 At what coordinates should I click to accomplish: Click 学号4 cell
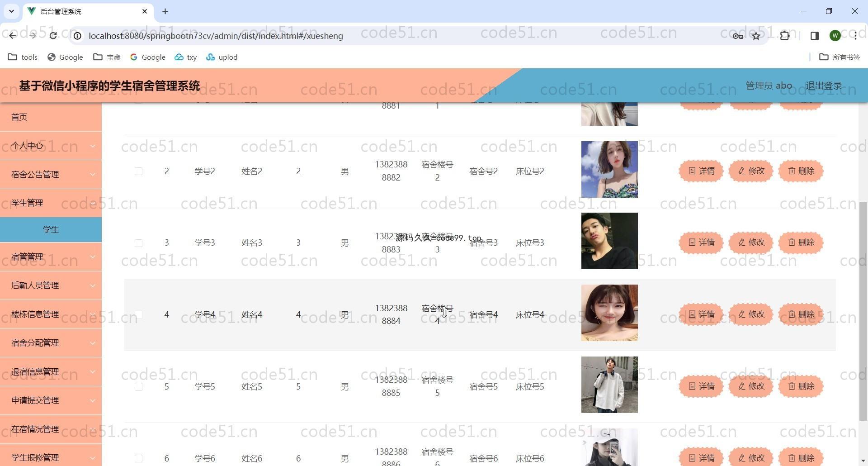pos(205,314)
